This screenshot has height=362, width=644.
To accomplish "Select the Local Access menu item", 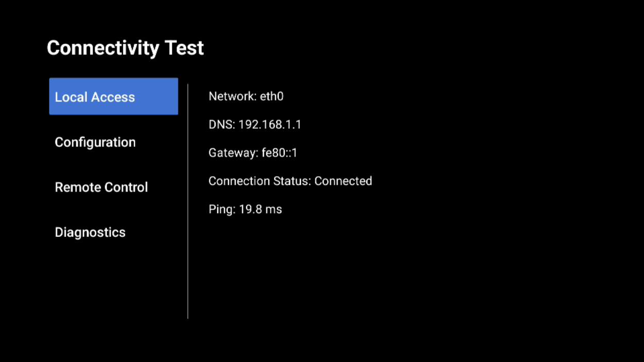I will coord(113,96).
